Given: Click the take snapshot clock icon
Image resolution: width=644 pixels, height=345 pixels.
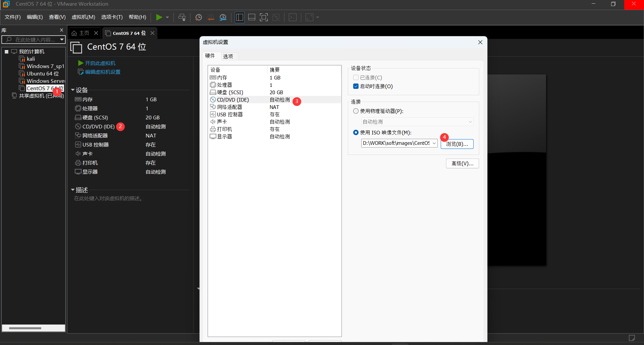Looking at the screenshot, I should (x=199, y=17).
